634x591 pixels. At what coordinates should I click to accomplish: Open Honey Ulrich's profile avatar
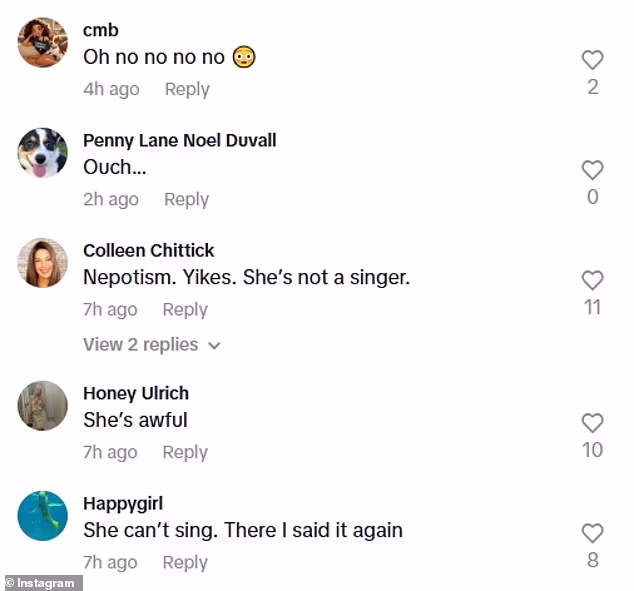43,406
